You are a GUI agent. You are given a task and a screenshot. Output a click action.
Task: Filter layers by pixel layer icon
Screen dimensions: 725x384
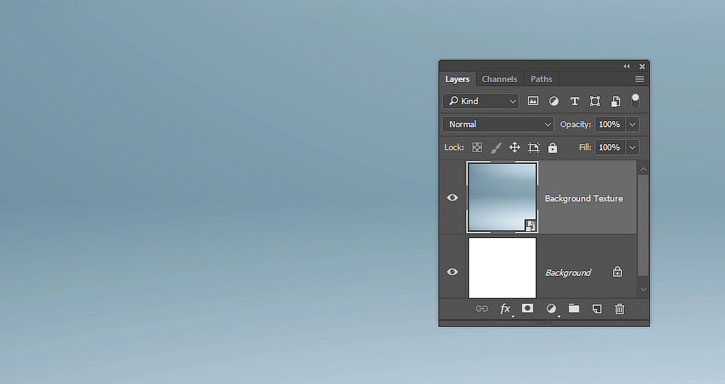click(533, 101)
